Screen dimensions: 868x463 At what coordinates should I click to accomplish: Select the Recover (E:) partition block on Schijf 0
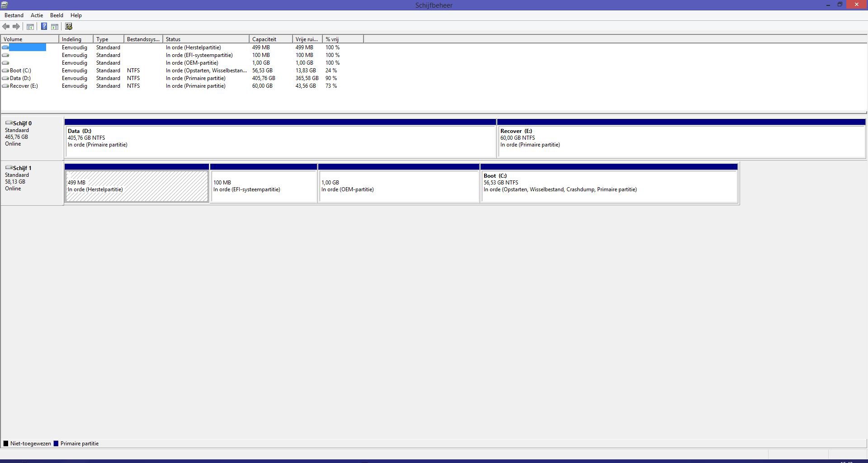[x=681, y=138]
